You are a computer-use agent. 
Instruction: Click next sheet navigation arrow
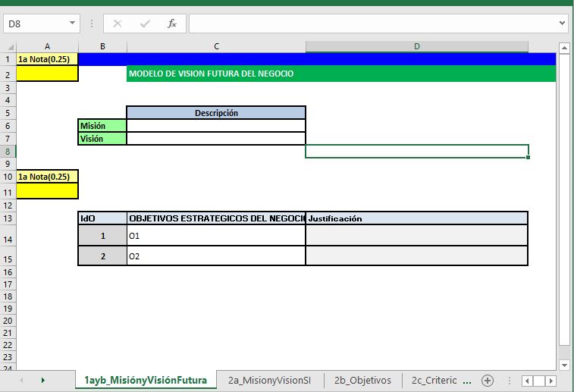click(42, 381)
